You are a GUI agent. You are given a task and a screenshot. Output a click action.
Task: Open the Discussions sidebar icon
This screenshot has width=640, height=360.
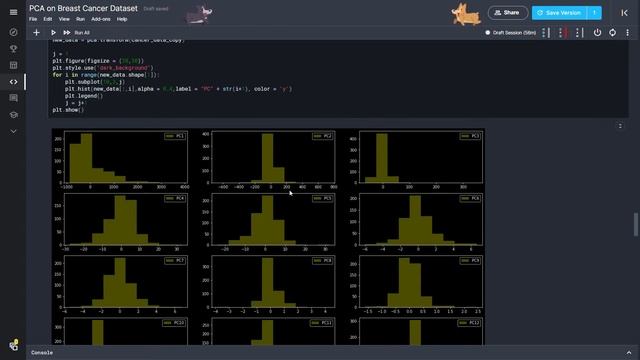(13, 98)
